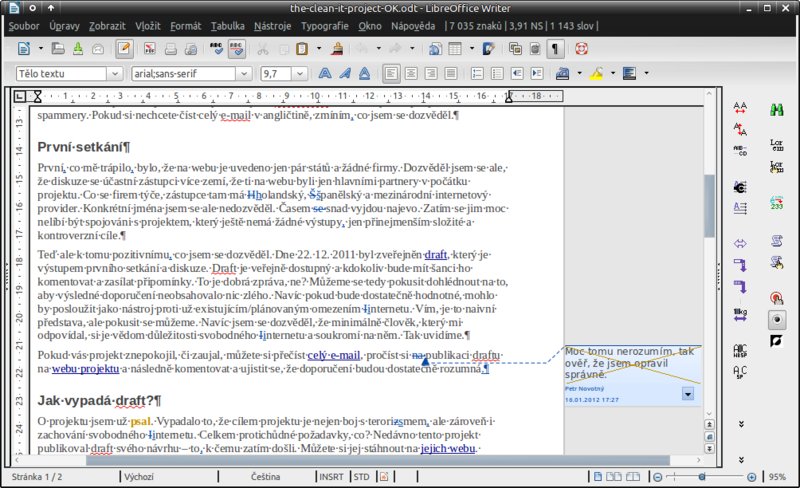Open the Page Preview icon
This screenshot has width=800, height=488.
tap(190, 49)
